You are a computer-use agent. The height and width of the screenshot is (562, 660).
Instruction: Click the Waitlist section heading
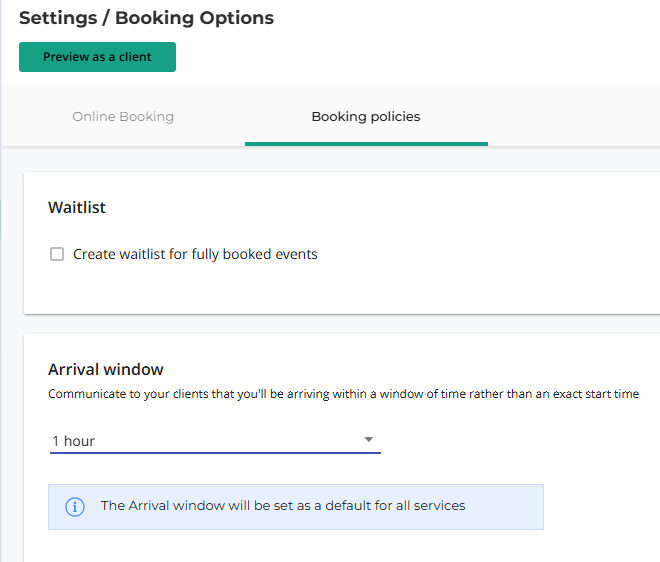point(77,208)
